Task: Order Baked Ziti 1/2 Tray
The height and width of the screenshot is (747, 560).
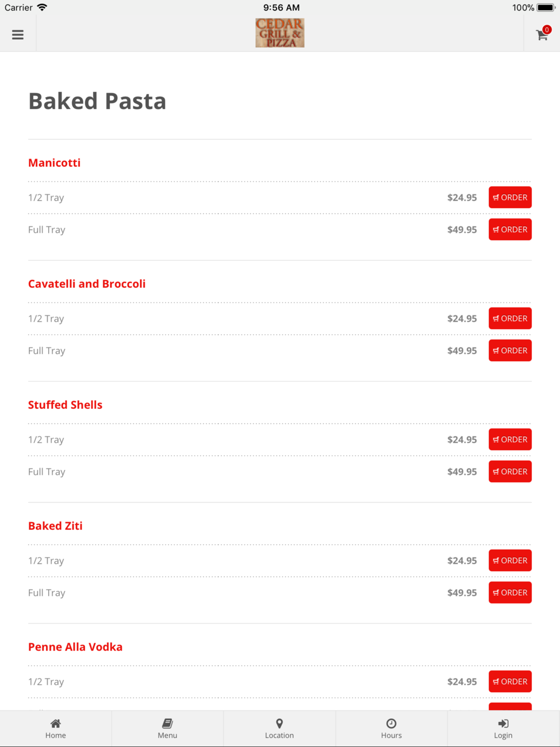Action: click(510, 561)
